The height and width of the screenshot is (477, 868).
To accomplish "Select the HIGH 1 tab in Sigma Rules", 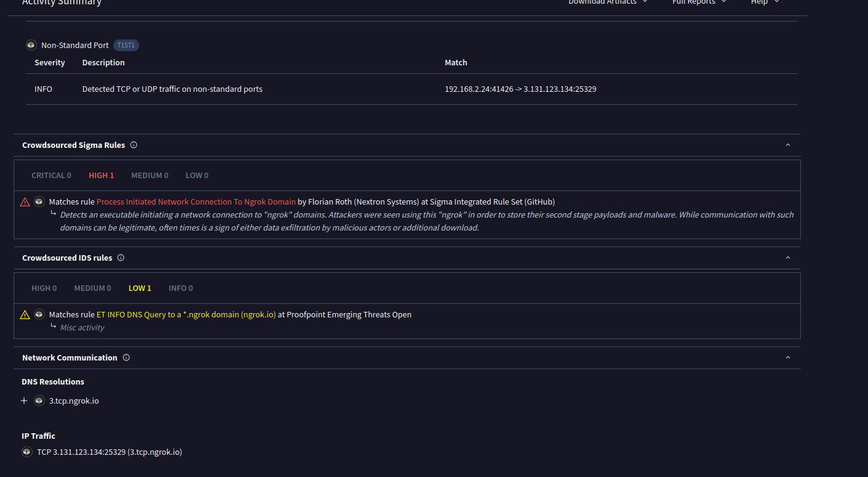I will coord(101,176).
